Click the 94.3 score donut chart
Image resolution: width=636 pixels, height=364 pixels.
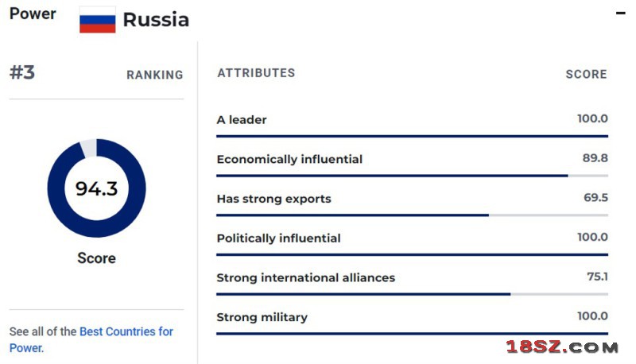(96, 188)
